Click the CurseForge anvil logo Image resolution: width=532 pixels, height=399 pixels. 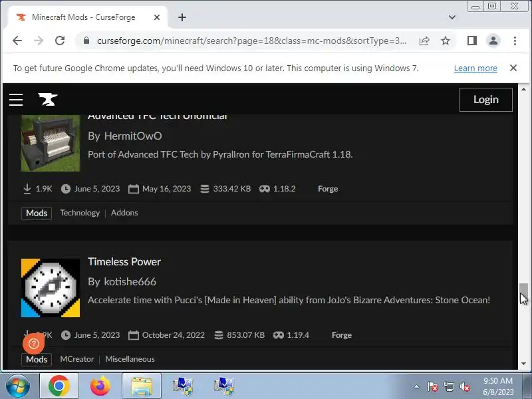(x=48, y=99)
